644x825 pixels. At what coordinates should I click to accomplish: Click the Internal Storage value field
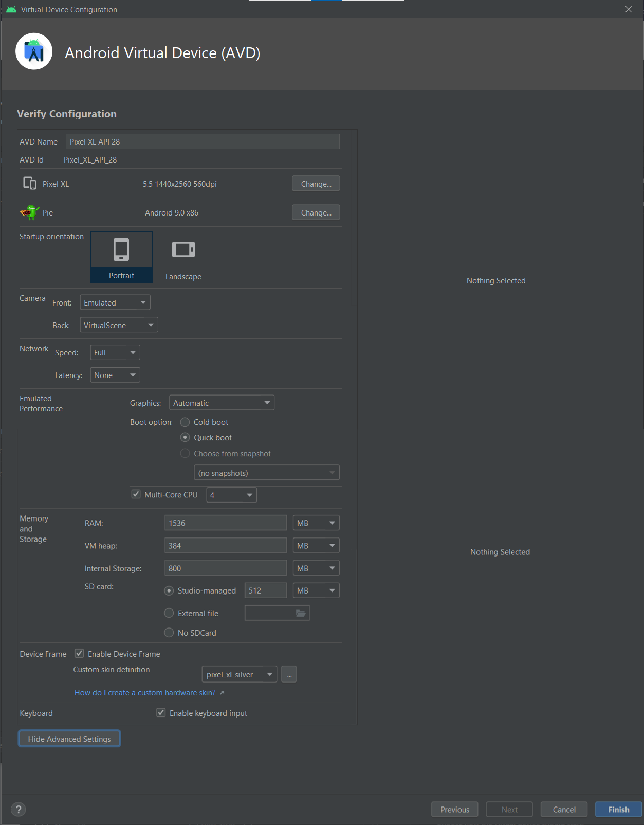tap(226, 568)
